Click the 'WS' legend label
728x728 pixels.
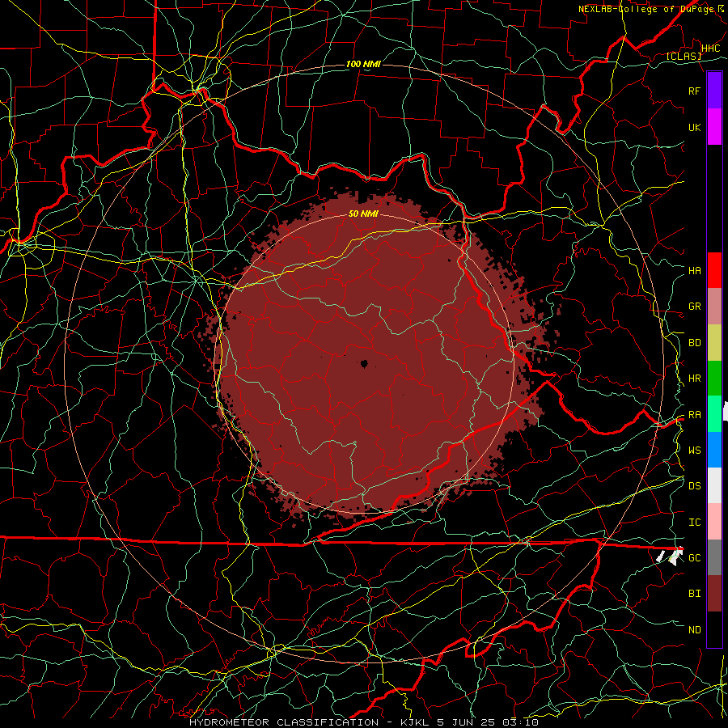click(695, 450)
